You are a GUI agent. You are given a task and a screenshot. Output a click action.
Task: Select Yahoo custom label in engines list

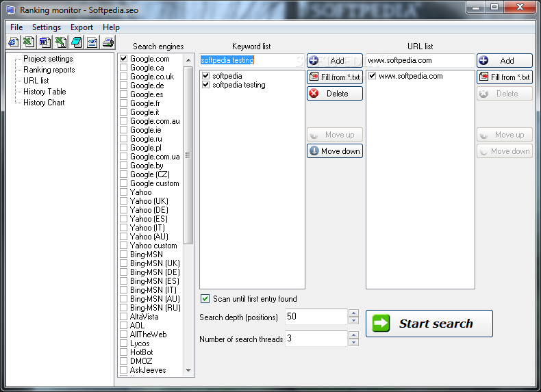pyautogui.click(x=153, y=246)
